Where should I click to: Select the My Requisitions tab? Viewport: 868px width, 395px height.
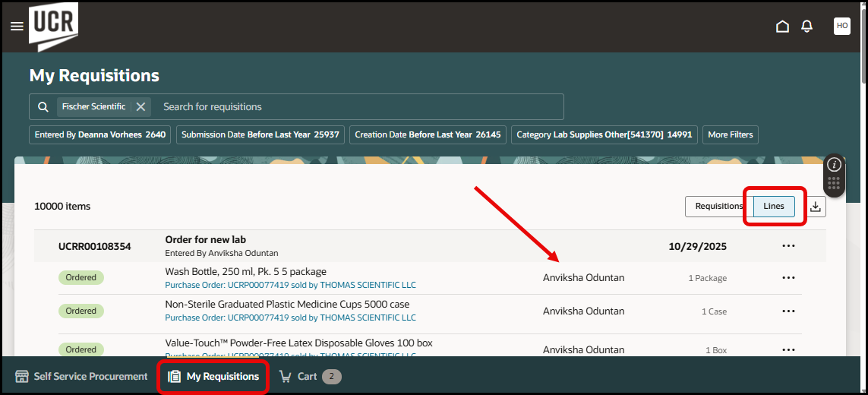pos(213,377)
